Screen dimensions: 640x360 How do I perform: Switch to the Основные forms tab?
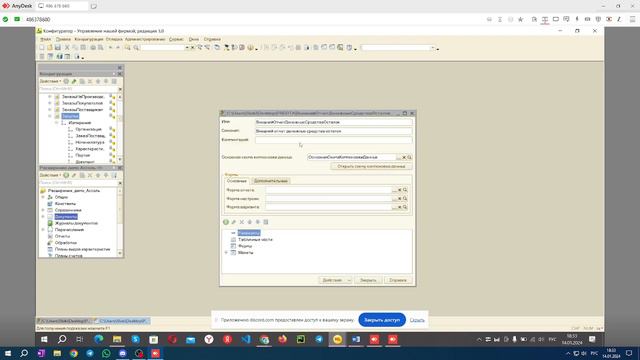(237, 181)
